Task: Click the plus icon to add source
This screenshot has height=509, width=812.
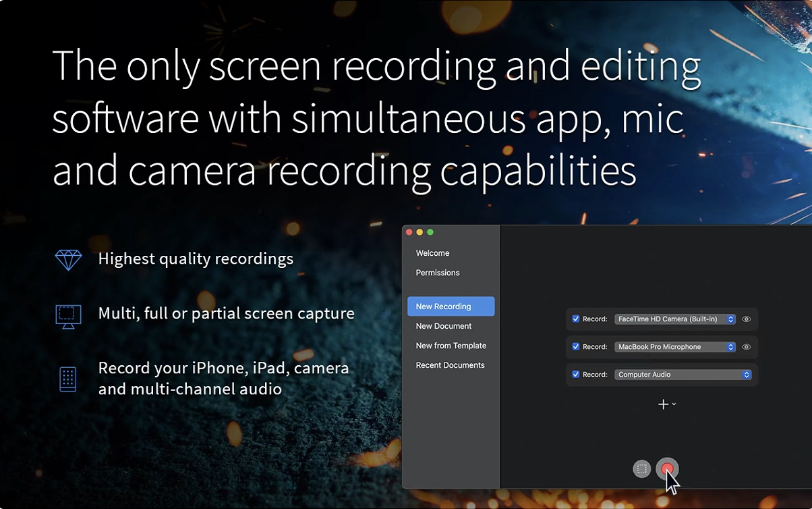Action: [x=664, y=404]
